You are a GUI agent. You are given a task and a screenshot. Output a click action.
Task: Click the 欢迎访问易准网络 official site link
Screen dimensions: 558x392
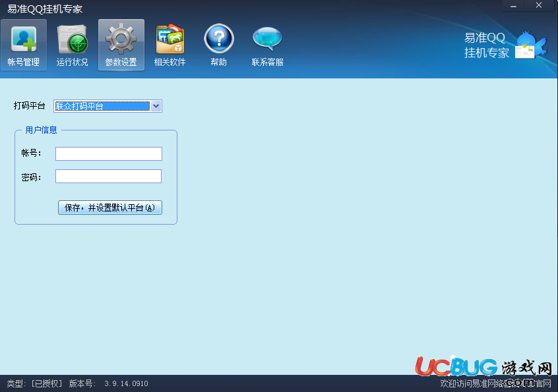[495, 383]
